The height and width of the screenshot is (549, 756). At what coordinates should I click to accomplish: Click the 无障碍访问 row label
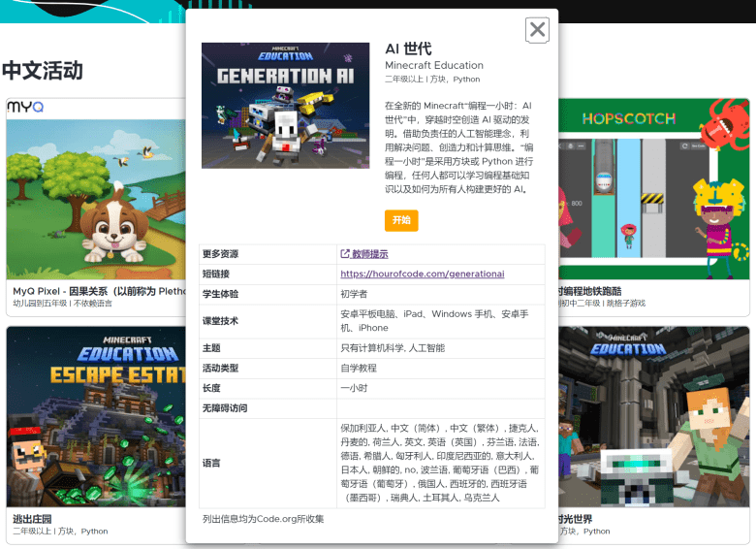[x=225, y=408]
